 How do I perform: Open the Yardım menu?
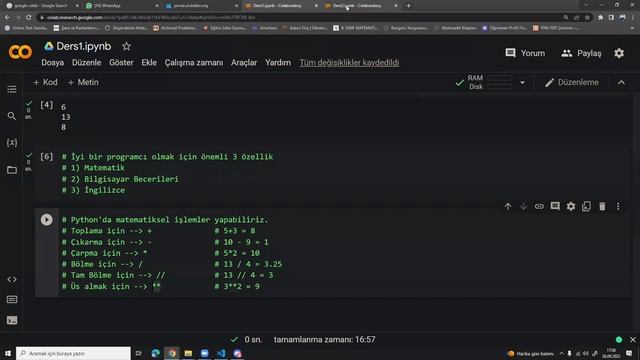tap(278, 62)
